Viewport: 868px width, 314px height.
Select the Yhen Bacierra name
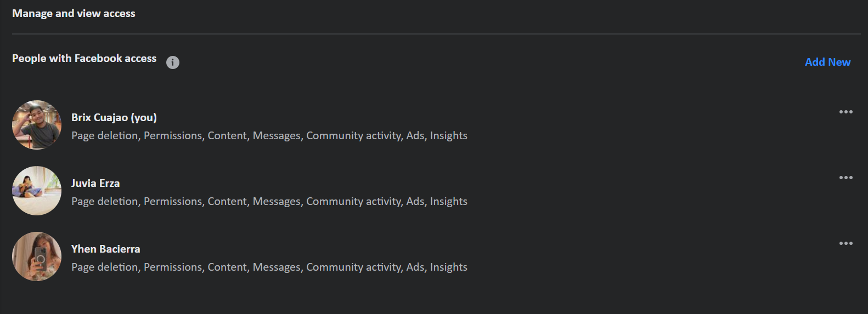point(106,249)
